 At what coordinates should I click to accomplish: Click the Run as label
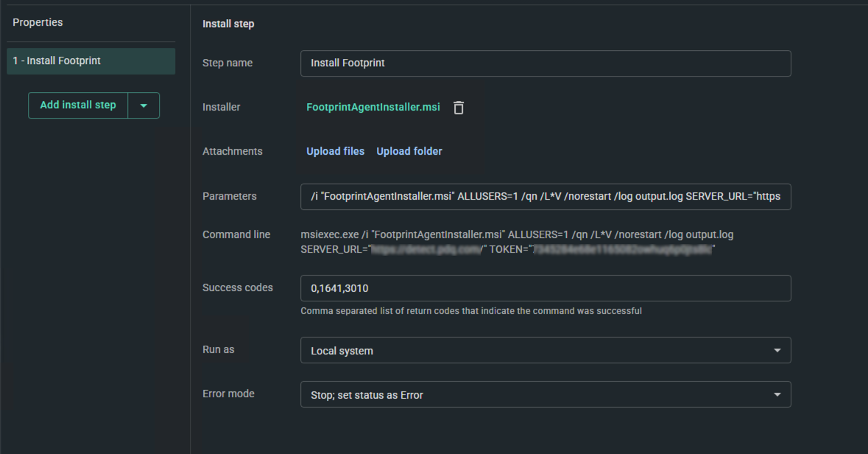218,350
